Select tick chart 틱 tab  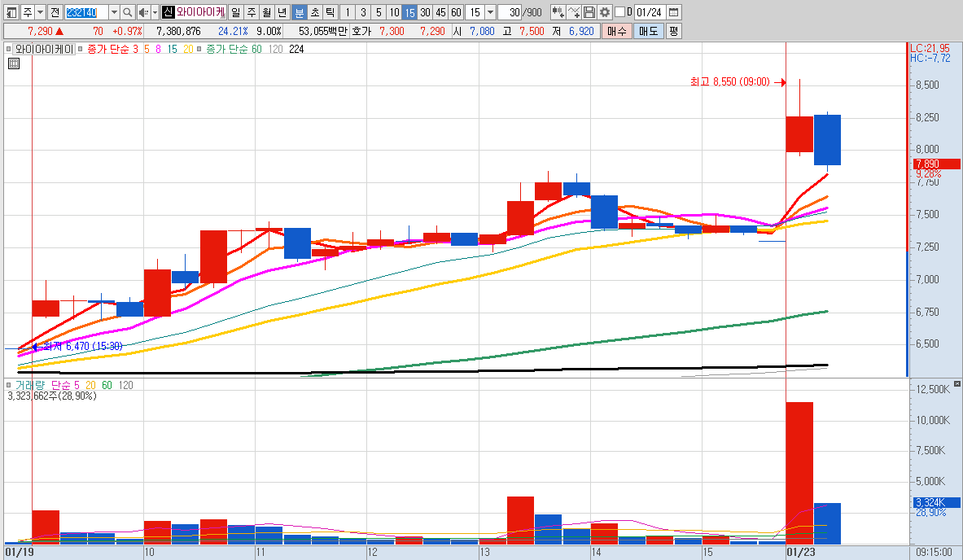tap(330, 12)
